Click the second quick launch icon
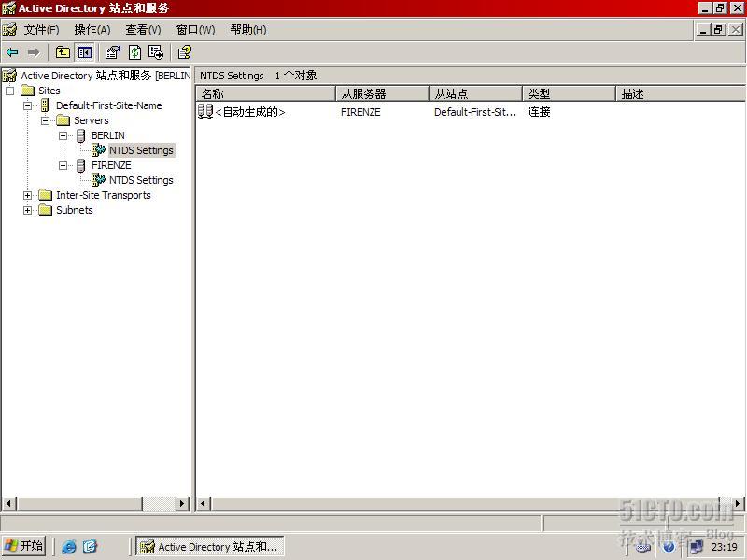This screenshot has height=560, width=747. [x=90, y=546]
